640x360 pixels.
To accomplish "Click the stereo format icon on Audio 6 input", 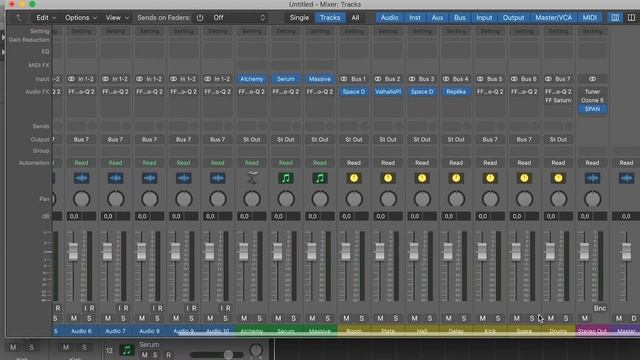I will pos(71,79).
